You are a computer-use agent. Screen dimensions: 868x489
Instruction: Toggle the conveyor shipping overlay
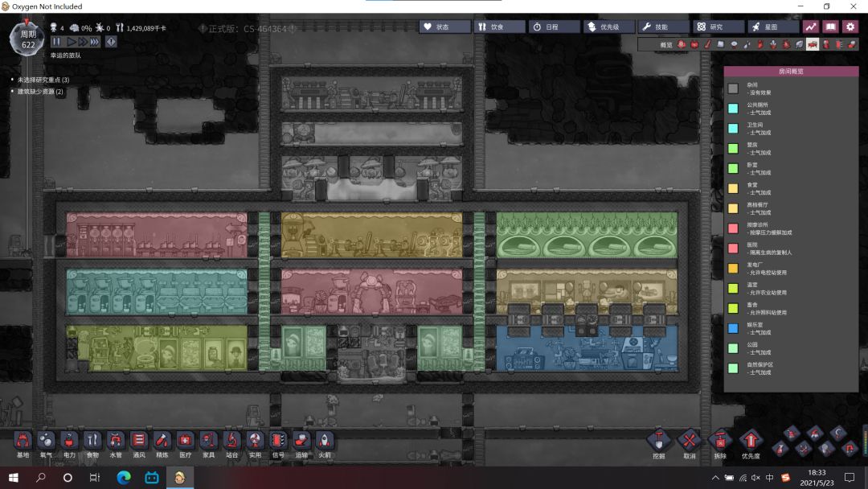pyautogui.click(x=852, y=44)
